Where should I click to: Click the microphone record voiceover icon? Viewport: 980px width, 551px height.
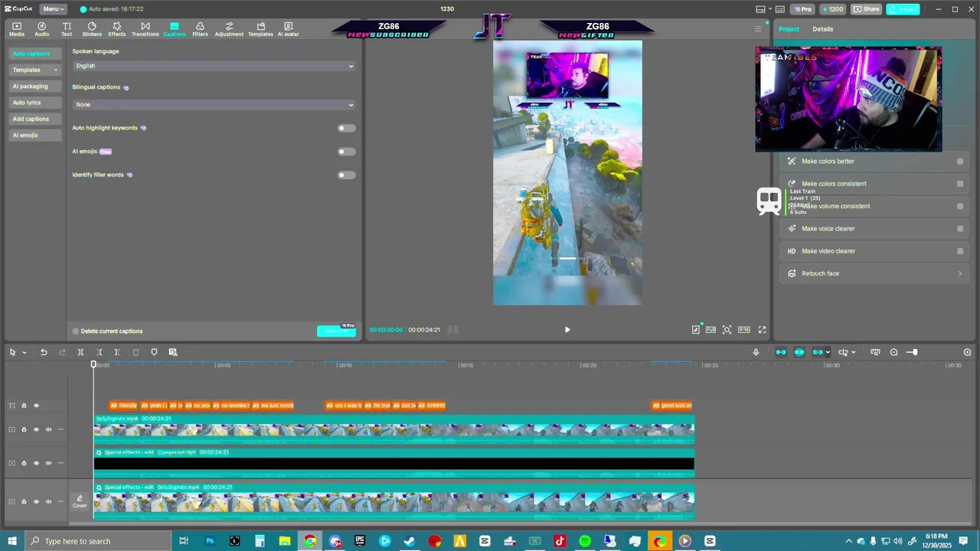[756, 352]
